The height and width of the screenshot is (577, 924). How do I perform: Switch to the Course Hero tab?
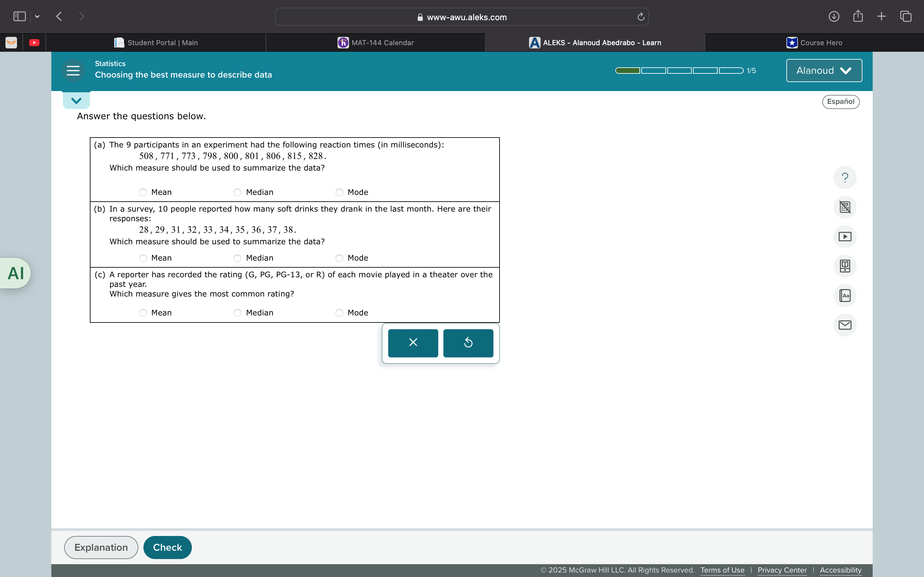814,43
